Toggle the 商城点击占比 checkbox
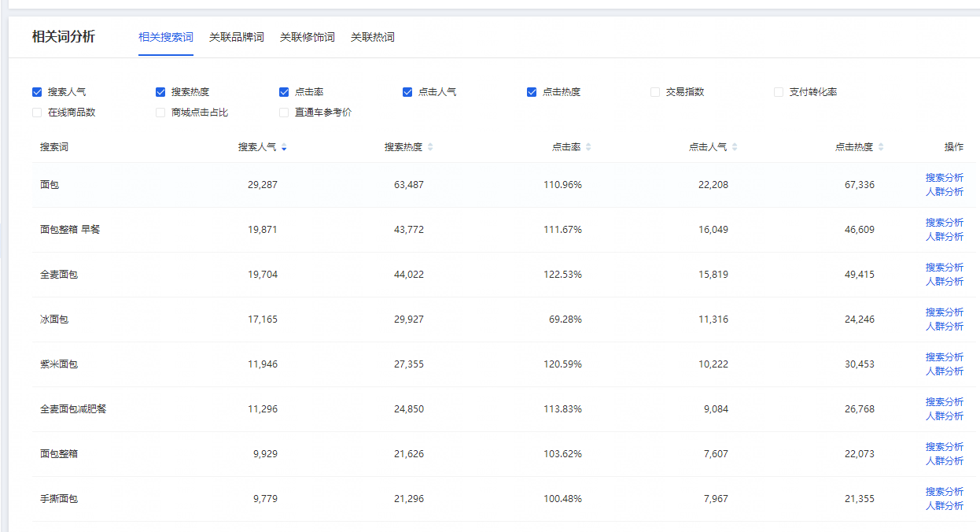Image resolution: width=980 pixels, height=532 pixels. pos(160,113)
